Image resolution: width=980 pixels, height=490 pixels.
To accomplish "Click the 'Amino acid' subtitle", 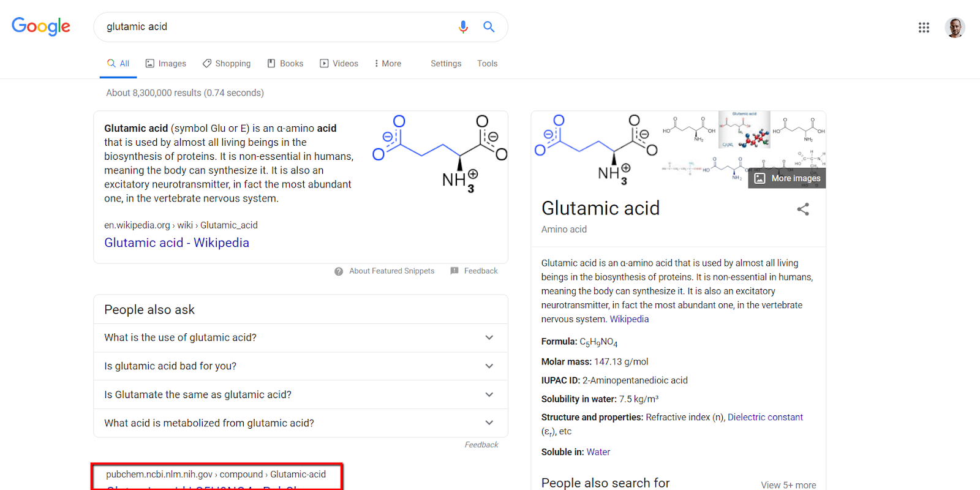I will (x=564, y=229).
